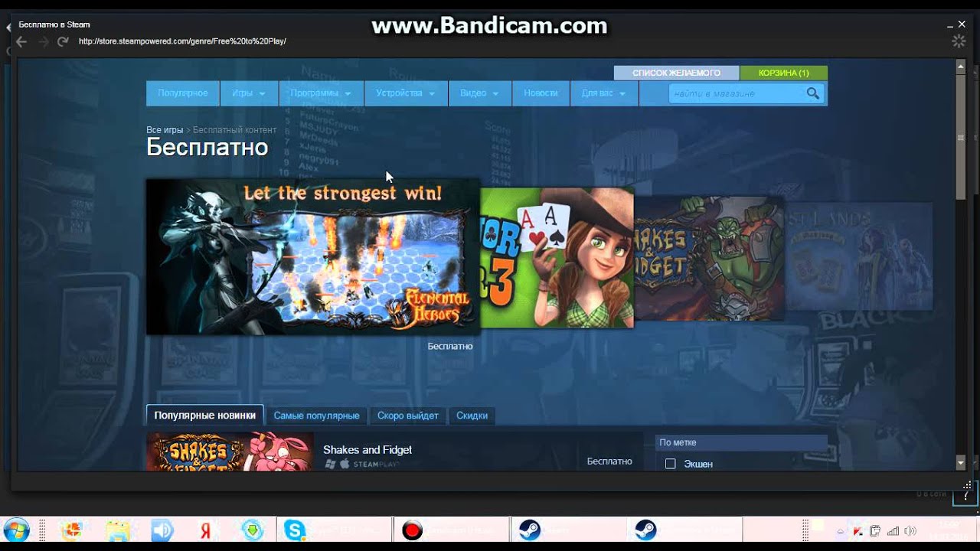
Task: Open the Windows Start menu
Action: click(16, 530)
